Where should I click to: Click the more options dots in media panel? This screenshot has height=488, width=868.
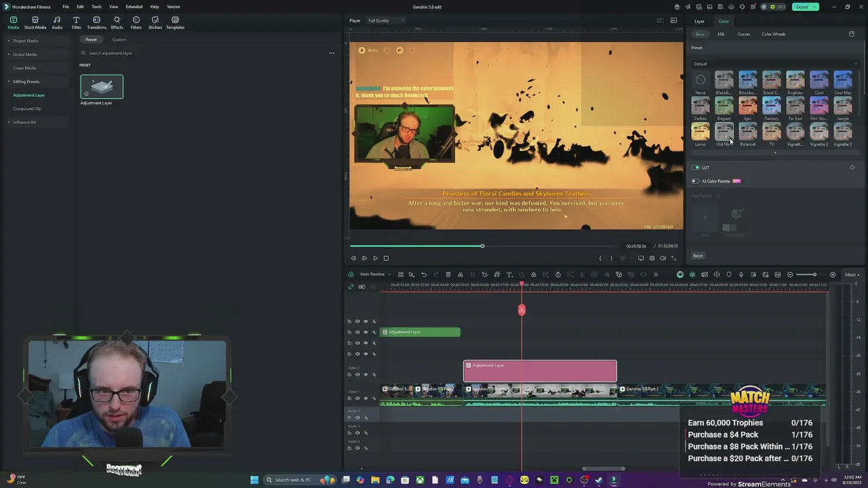(x=332, y=53)
